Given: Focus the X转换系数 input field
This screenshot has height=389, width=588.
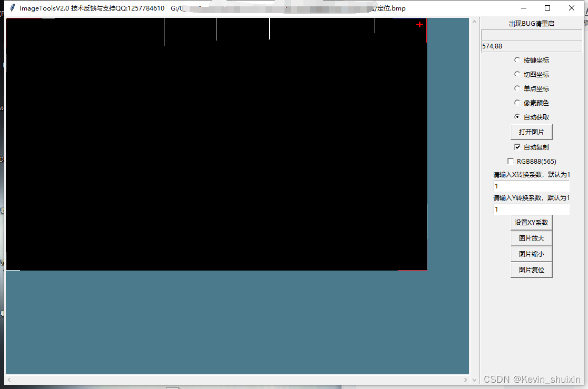Looking at the screenshot, I should (532, 186).
